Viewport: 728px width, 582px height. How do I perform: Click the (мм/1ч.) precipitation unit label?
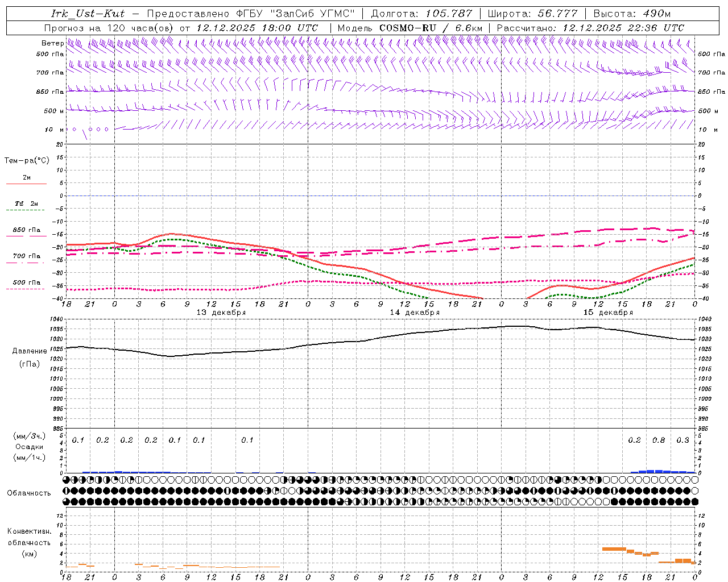click(x=30, y=458)
